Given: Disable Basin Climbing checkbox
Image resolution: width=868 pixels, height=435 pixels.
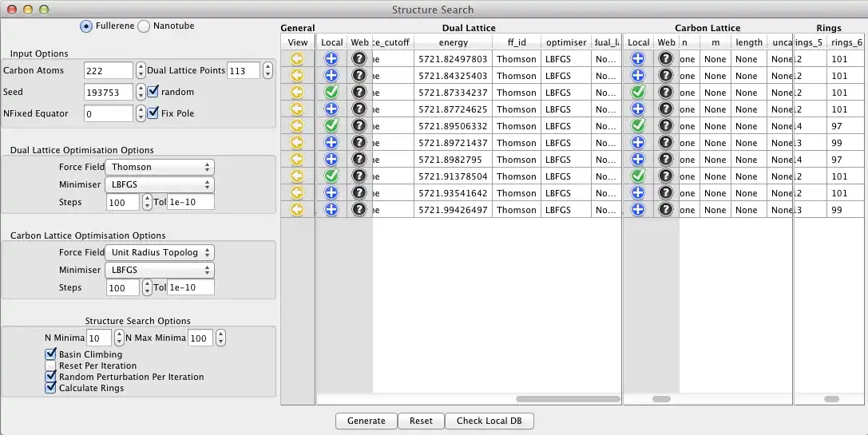Looking at the screenshot, I should point(50,354).
